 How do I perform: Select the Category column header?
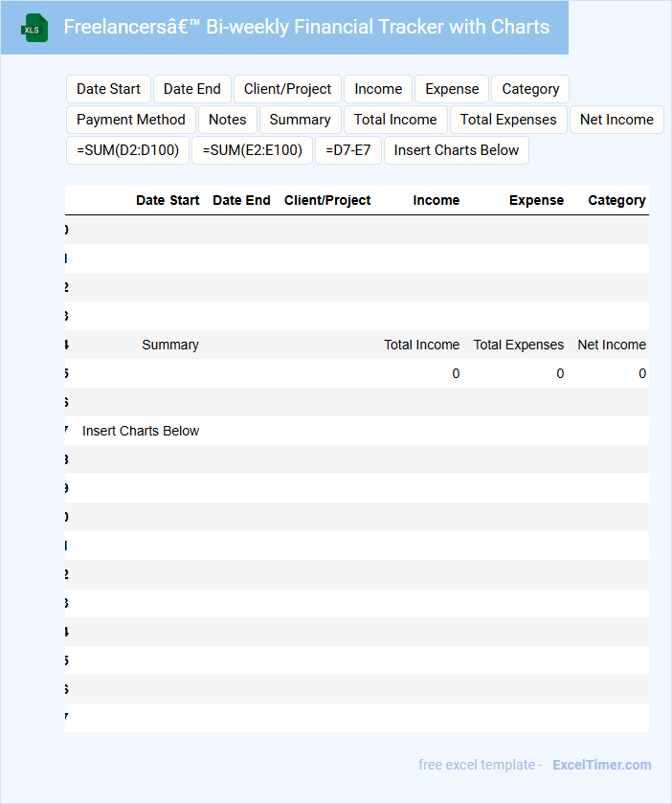[x=616, y=200]
